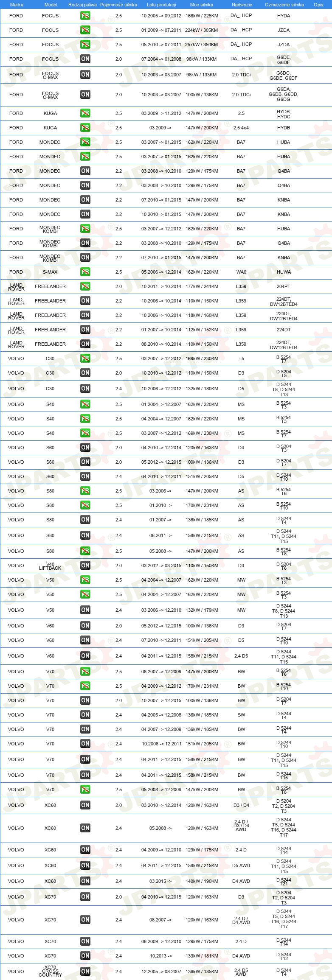
Task: Click the 03.2015 -> production date cell
Action: tap(160, 881)
